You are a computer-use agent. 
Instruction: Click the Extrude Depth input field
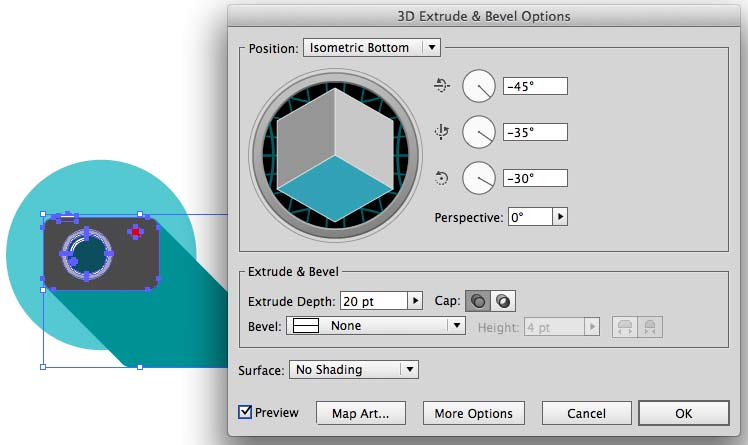[x=373, y=301]
